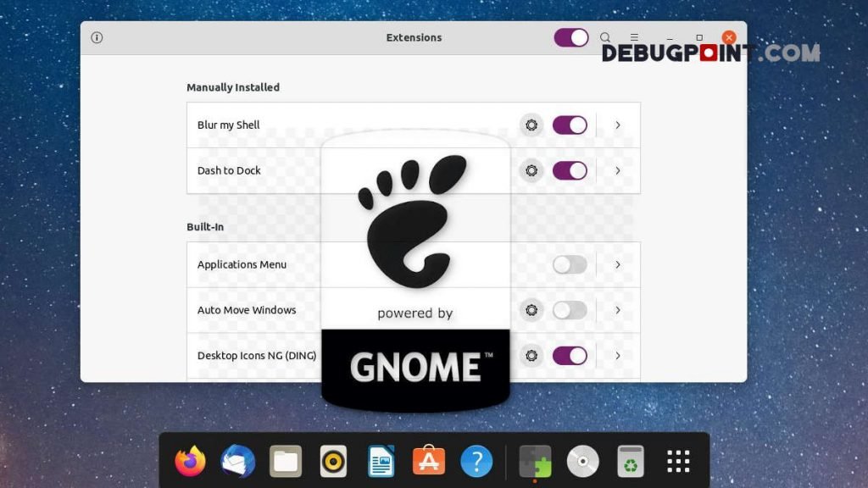Enable the Applications Menu extension
868x488 pixels.
tap(570, 264)
